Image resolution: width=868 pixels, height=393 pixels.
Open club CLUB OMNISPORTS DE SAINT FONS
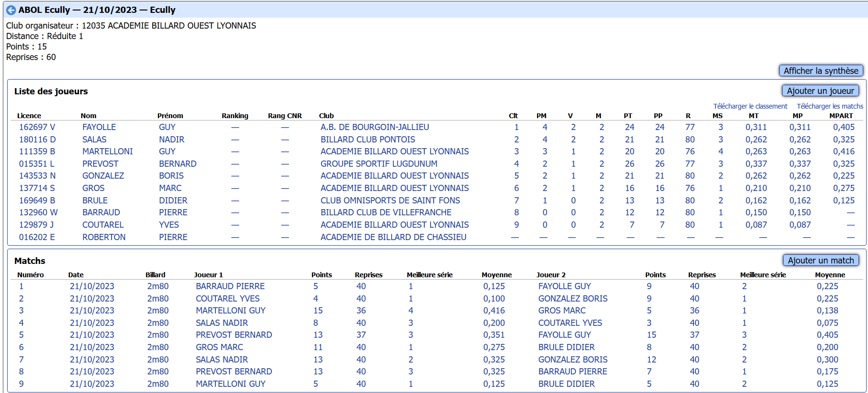[x=390, y=201]
